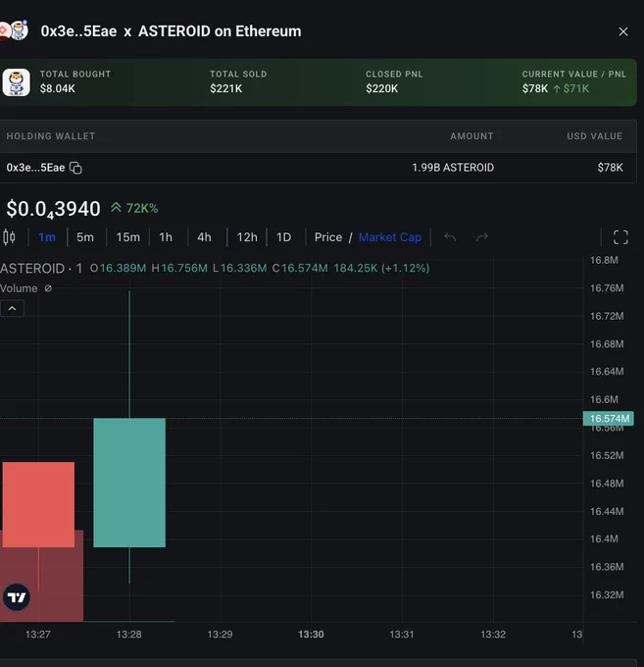Screen dimensions: 644x667
Task: Click the ASTEROID token avatar in summary bar
Action: (x=16, y=82)
